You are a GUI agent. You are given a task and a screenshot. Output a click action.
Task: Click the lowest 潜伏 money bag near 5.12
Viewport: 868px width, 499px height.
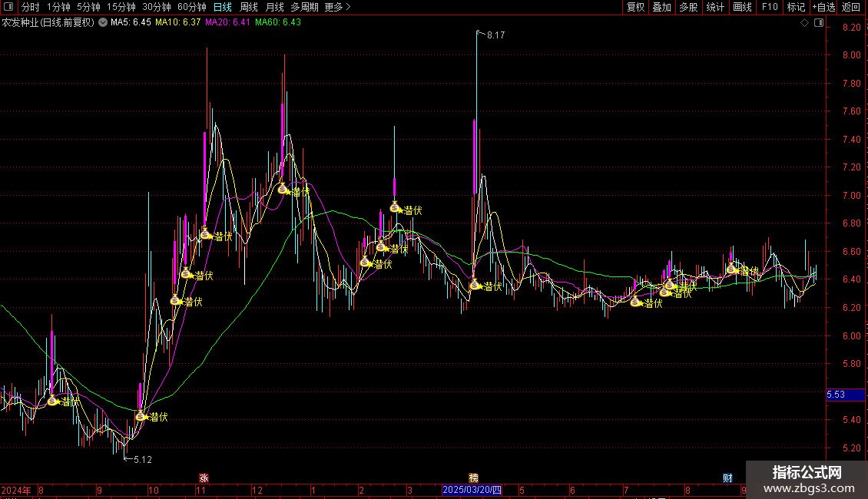[141, 416]
